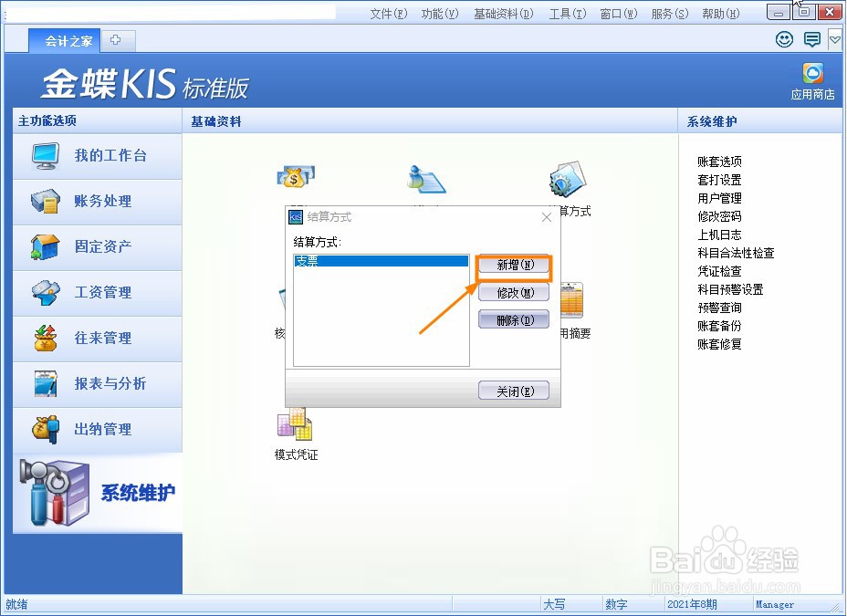Open 科目预警设置 link

coord(730,289)
